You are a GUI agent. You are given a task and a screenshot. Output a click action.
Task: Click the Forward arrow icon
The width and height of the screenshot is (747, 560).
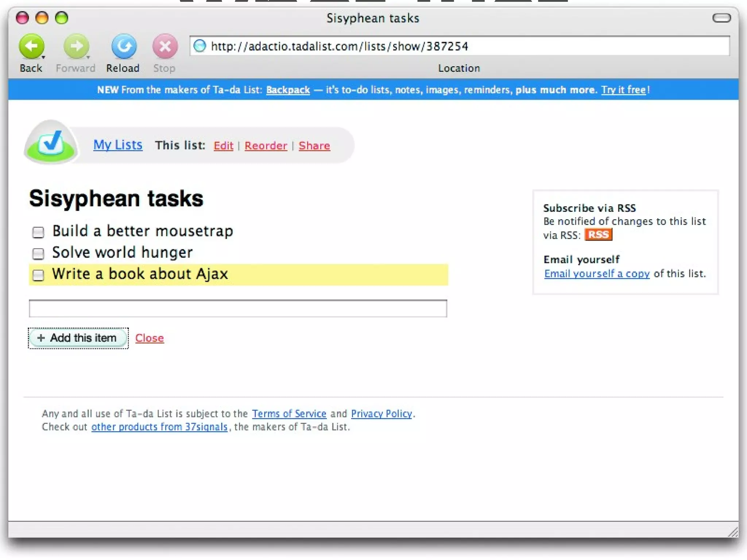click(x=76, y=46)
